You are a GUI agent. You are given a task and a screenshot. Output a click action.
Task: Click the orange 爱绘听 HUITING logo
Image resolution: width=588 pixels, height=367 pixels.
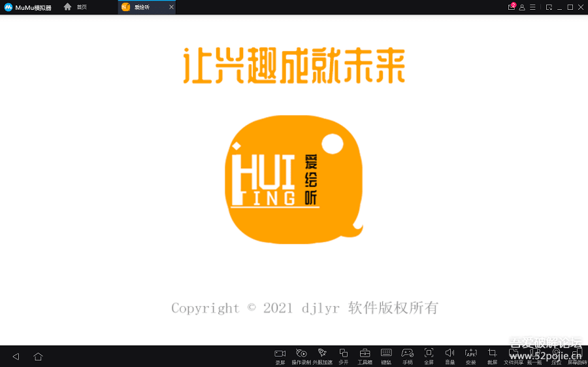[x=294, y=179]
